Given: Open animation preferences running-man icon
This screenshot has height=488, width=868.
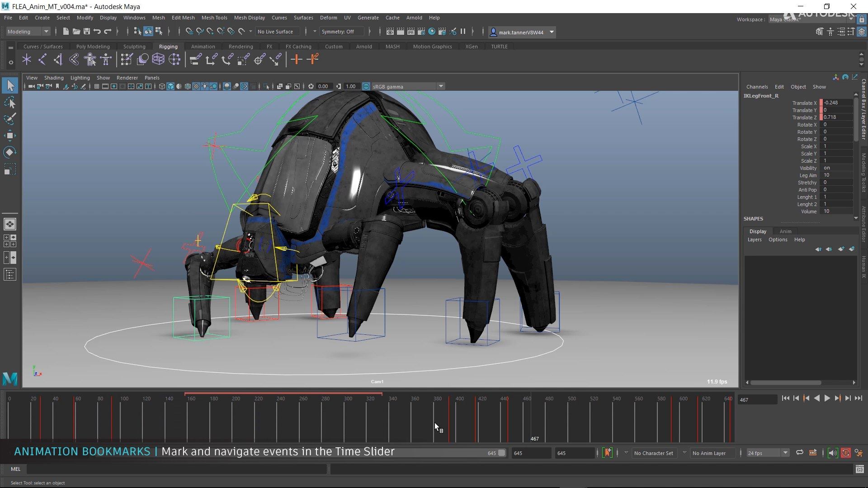Looking at the screenshot, I should [859, 453].
